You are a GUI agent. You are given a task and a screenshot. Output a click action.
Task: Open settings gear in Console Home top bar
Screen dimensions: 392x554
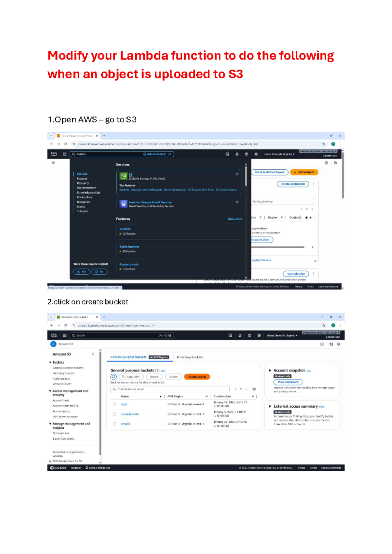[x=256, y=154]
